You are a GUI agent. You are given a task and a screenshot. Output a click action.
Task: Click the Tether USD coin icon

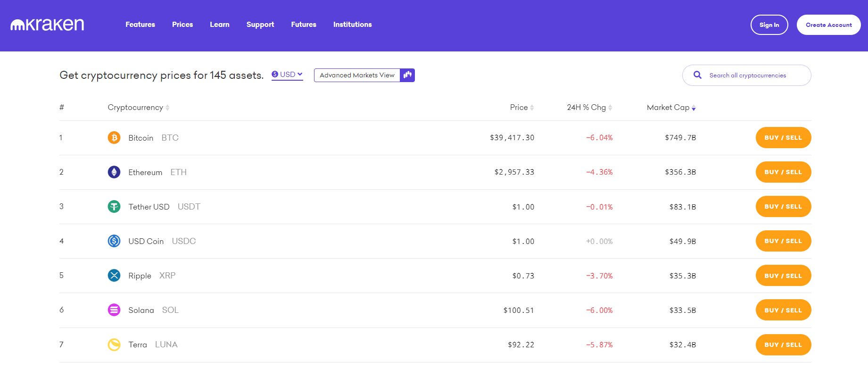click(x=114, y=206)
